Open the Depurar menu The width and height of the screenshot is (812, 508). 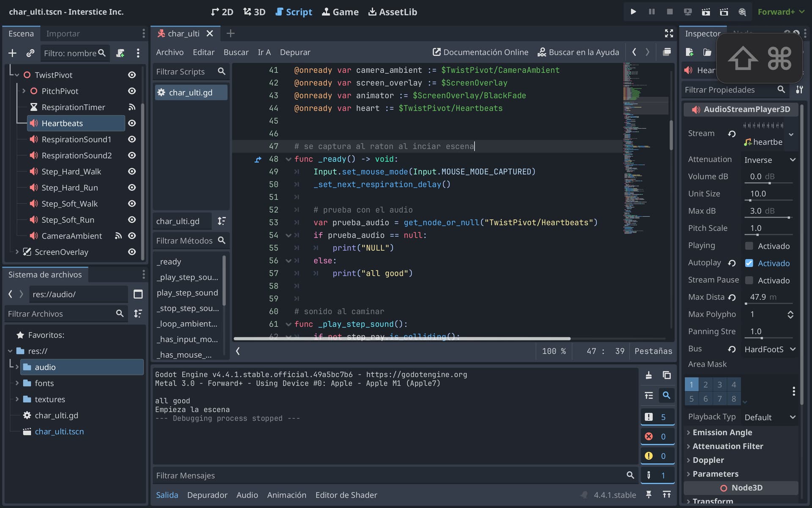pyautogui.click(x=295, y=52)
